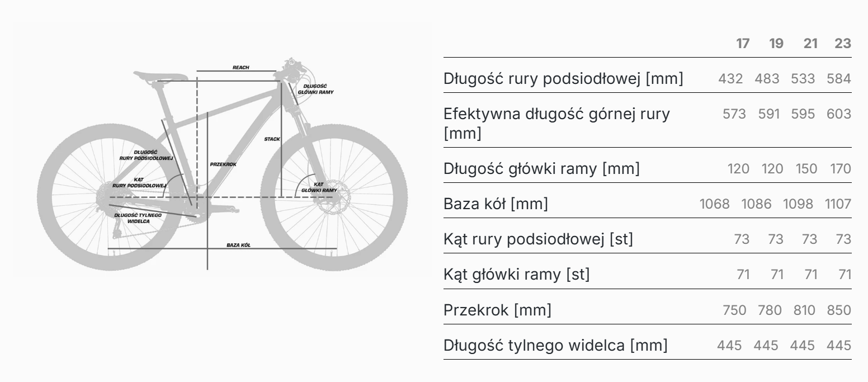This screenshot has width=868, height=382.
Task: Click the 603 top tube length value
Action: (839, 114)
